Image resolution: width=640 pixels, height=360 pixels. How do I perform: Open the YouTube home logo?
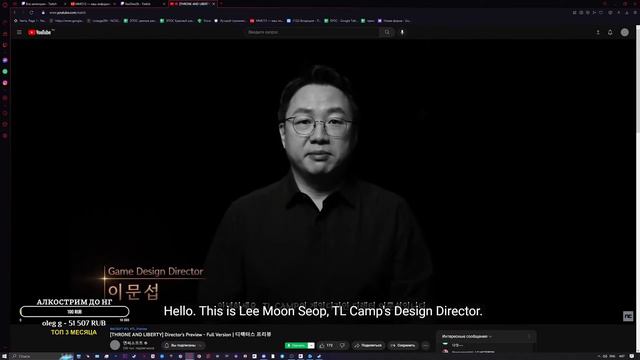[40, 32]
